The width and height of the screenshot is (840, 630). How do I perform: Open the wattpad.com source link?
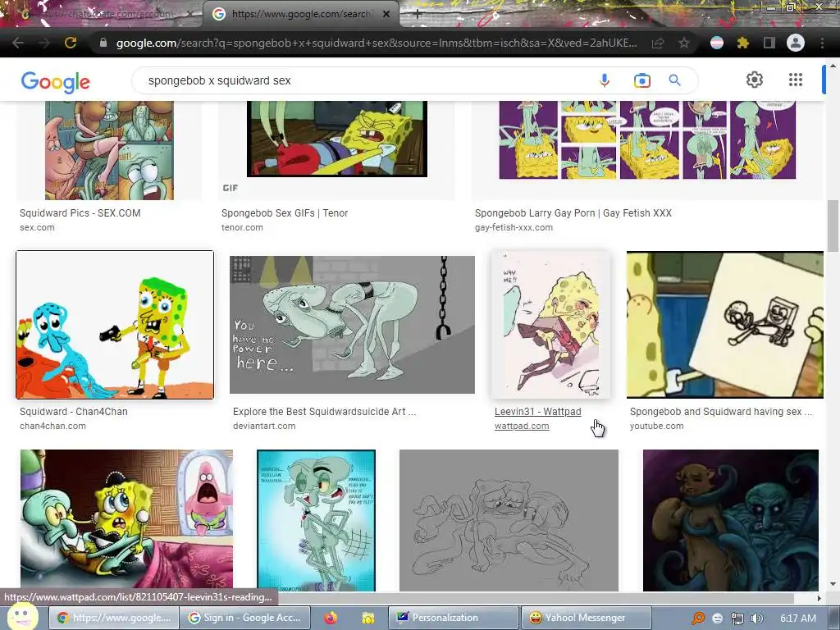coord(522,426)
